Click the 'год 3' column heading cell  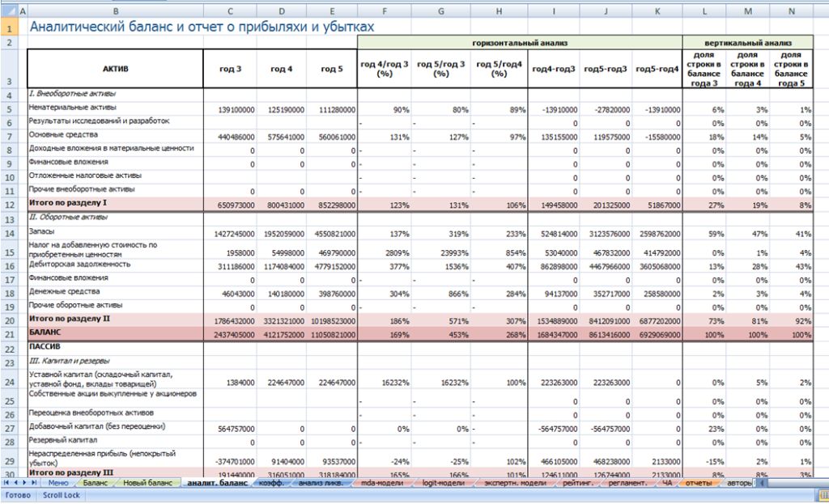(x=230, y=69)
